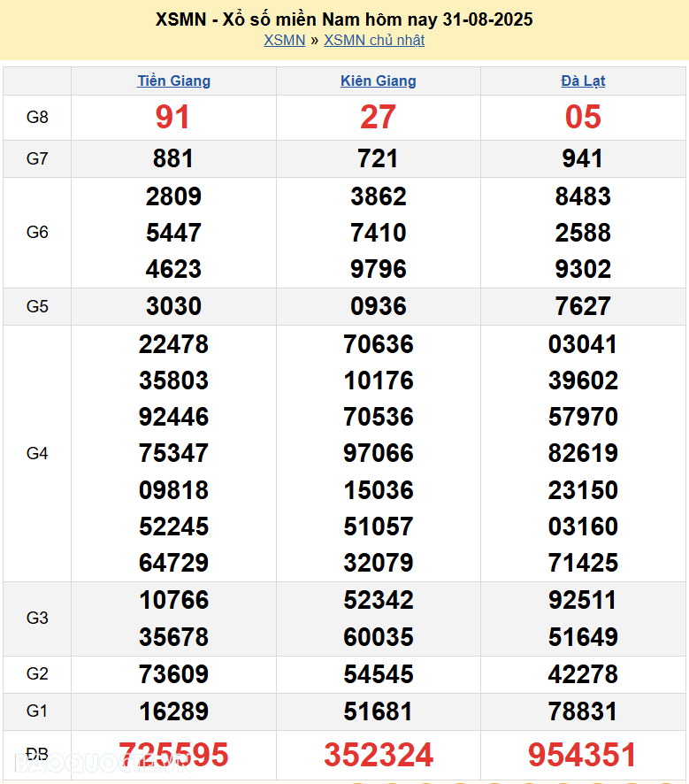Select Đà Lạt special prize 954351
689x784 pixels.
(x=582, y=755)
